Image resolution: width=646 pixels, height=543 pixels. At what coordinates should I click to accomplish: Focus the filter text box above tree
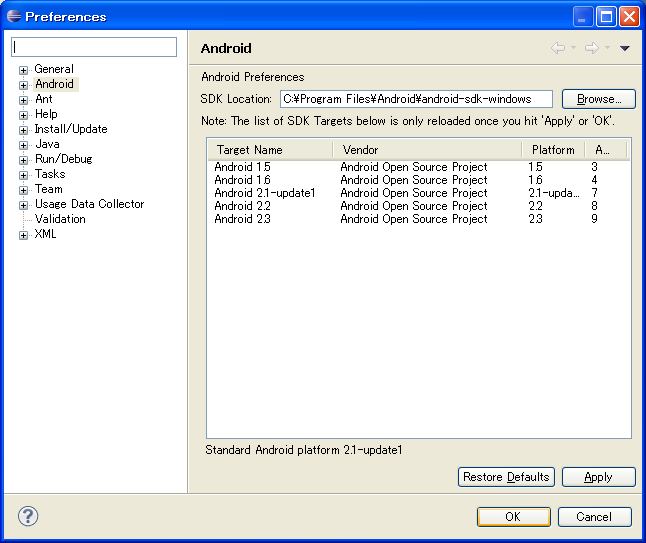tap(94, 47)
